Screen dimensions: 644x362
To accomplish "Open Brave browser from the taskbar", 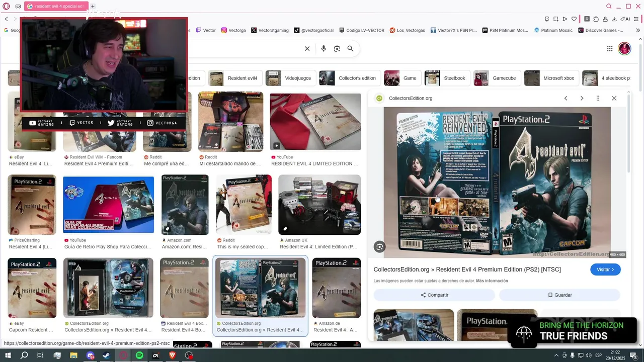I will [173, 355].
